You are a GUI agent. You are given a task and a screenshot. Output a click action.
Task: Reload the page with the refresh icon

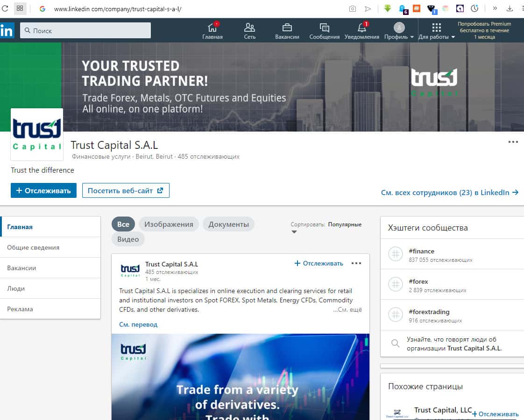point(5,8)
